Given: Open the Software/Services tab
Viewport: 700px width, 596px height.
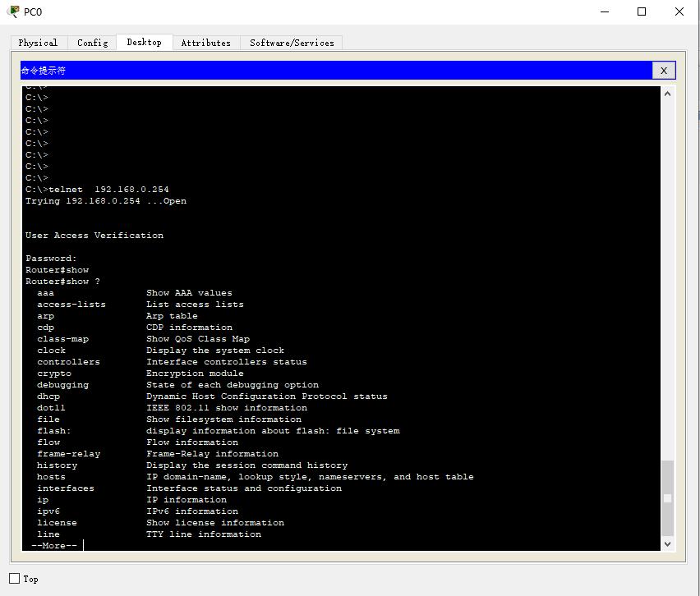Looking at the screenshot, I should pos(292,43).
